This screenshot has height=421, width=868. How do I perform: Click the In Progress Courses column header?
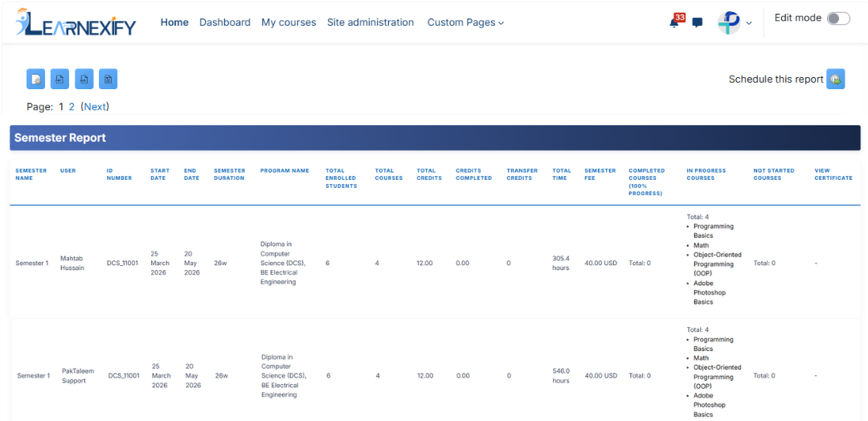(706, 174)
